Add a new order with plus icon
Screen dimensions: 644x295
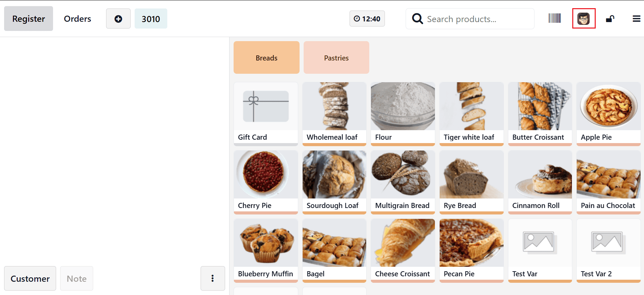(x=118, y=19)
